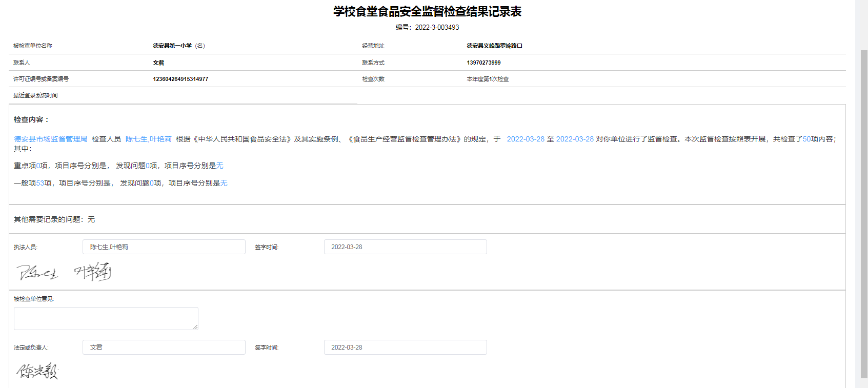Click the record number 2022-3-003493

click(437, 27)
